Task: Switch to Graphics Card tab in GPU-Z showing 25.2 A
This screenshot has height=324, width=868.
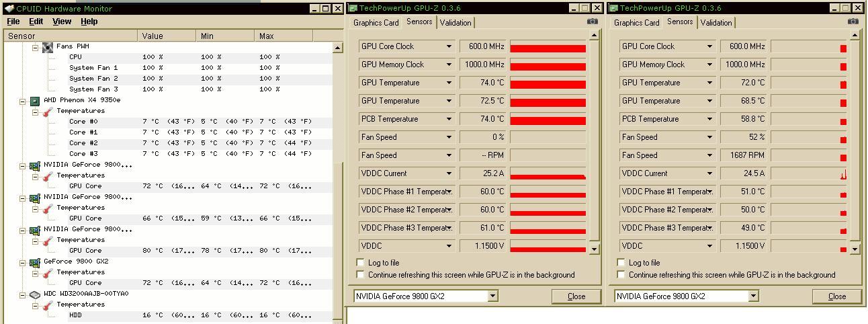Action: point(376,23)
